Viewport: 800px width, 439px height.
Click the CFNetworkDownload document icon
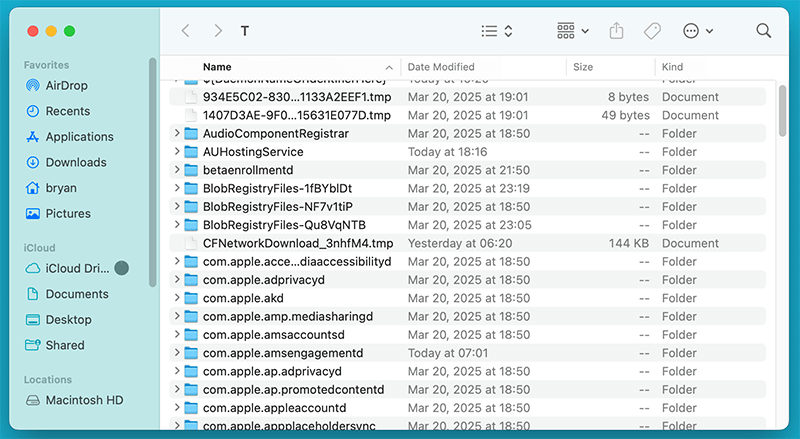(x=191, y=243)
